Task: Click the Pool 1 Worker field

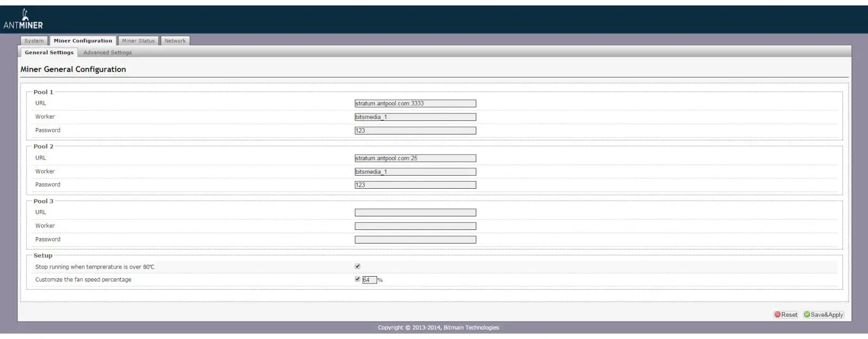Action: tap(415, 117)
